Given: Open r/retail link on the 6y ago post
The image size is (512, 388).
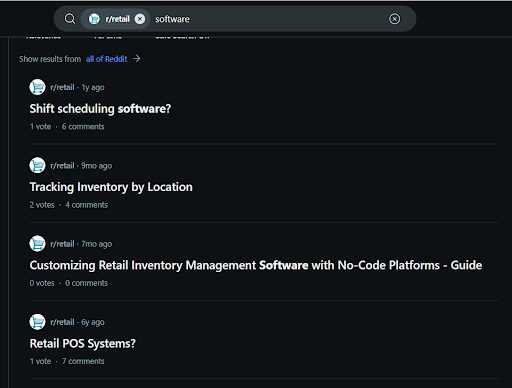Looking at the screenshot, I should click(x=62, y=322).
